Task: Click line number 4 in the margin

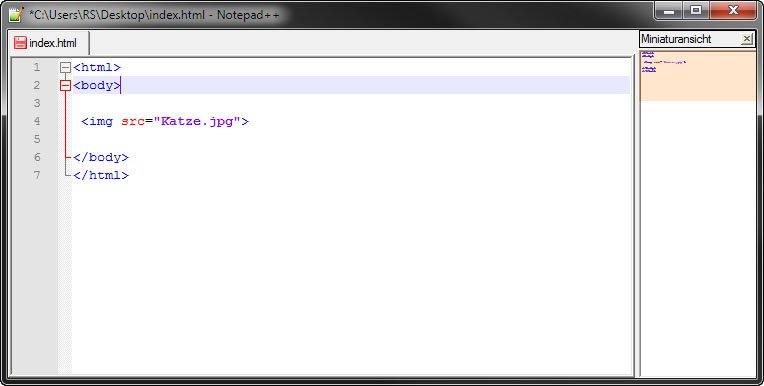Action: tap(37, 121)
